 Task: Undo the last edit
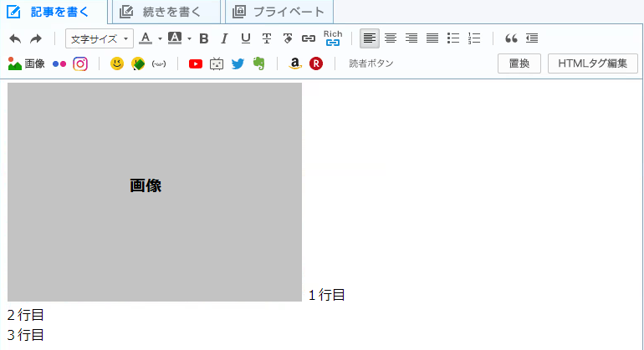(15, 38)
